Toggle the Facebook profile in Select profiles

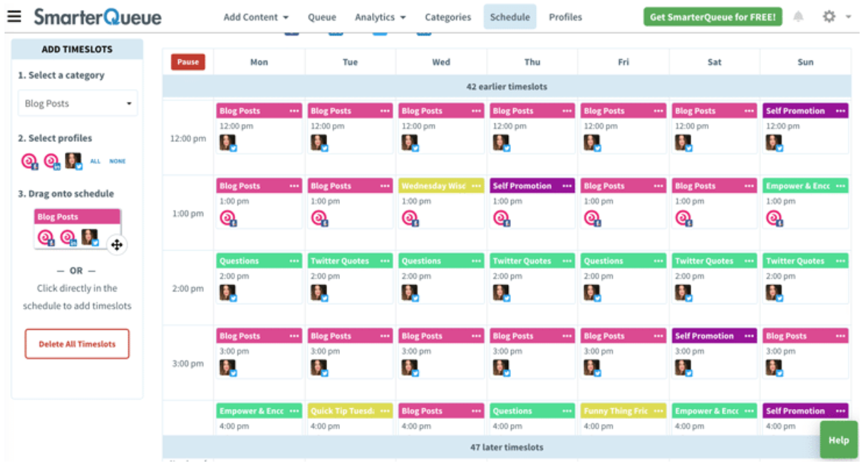tap(29, 161)
